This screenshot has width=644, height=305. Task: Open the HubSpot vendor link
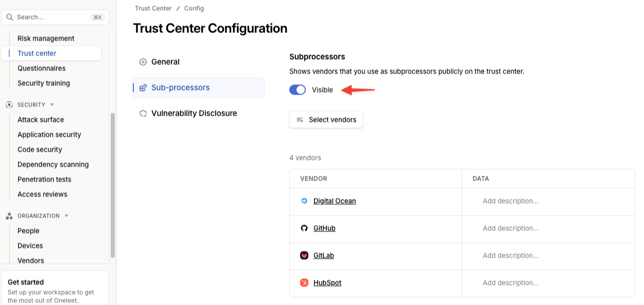point(327,283)
